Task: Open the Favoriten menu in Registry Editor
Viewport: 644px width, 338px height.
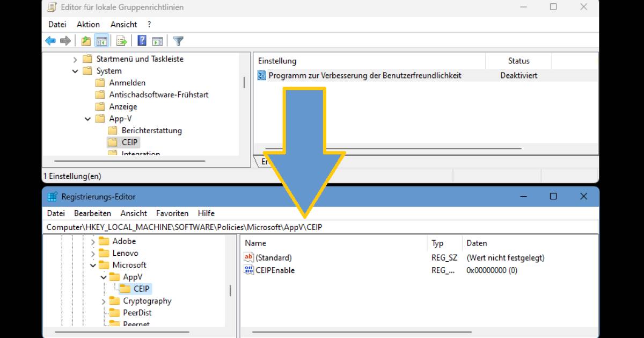Action: 172,213
